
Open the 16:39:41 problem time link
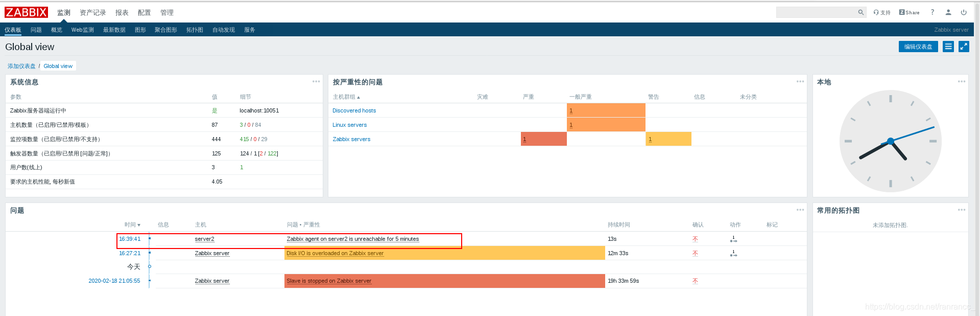(x=130, y=239)
